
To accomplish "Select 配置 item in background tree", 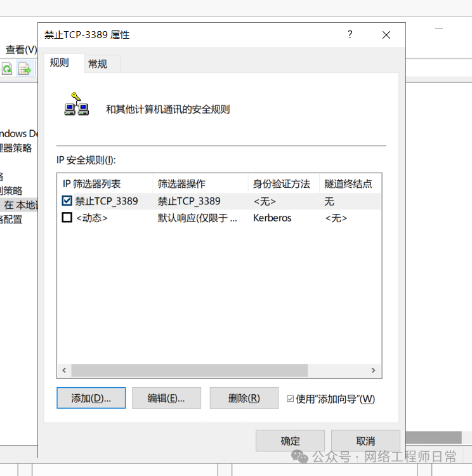I will [x=11, y=219].
